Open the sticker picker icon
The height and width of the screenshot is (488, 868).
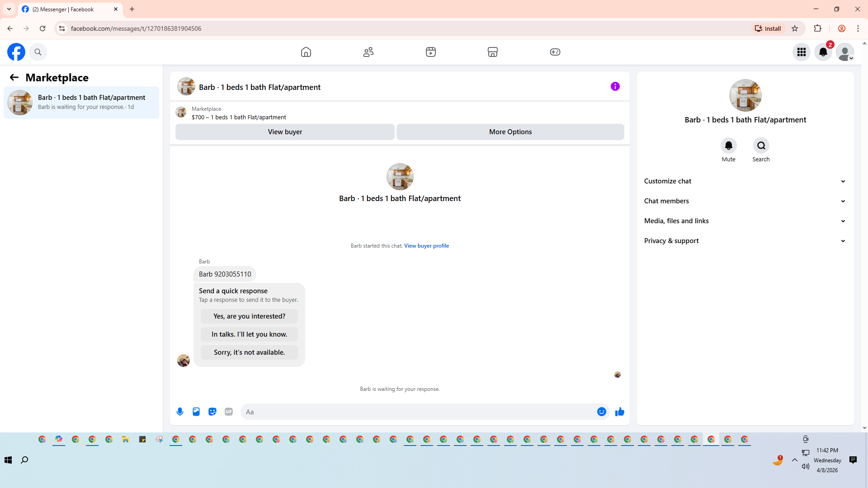point(212,412)
